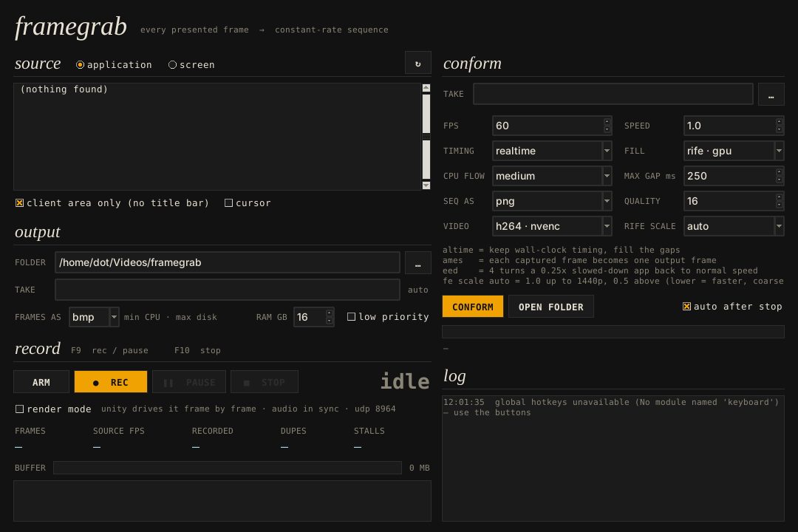This screenshot has height=532, width=798.
Task: Click OPEN FOLDER button
Action: pos(550,307)
